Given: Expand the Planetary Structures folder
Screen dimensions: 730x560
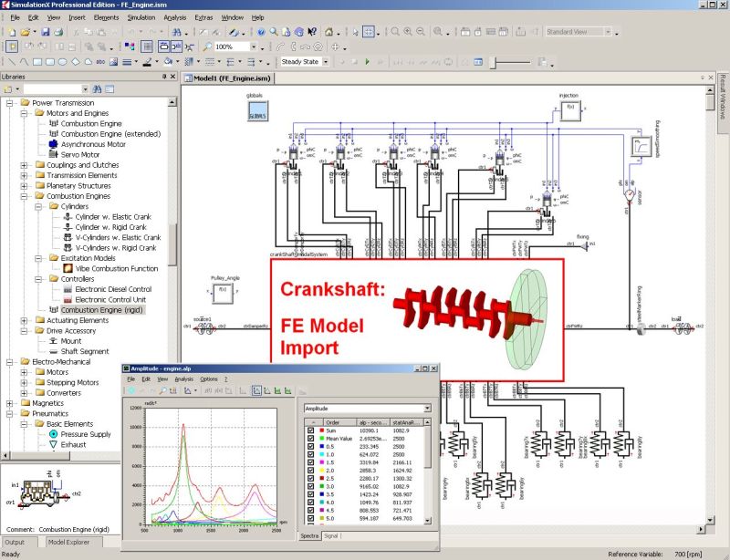Looking at the screenshot, I should 24,186.
